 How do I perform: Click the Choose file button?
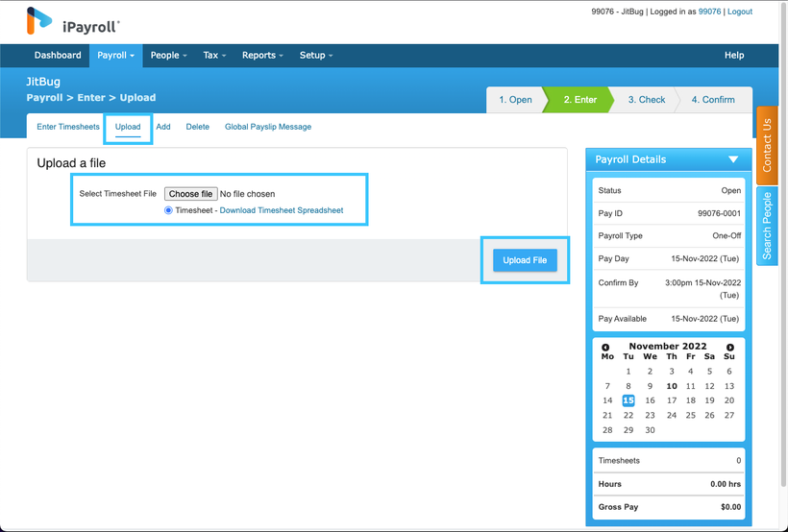pos(190,194)
